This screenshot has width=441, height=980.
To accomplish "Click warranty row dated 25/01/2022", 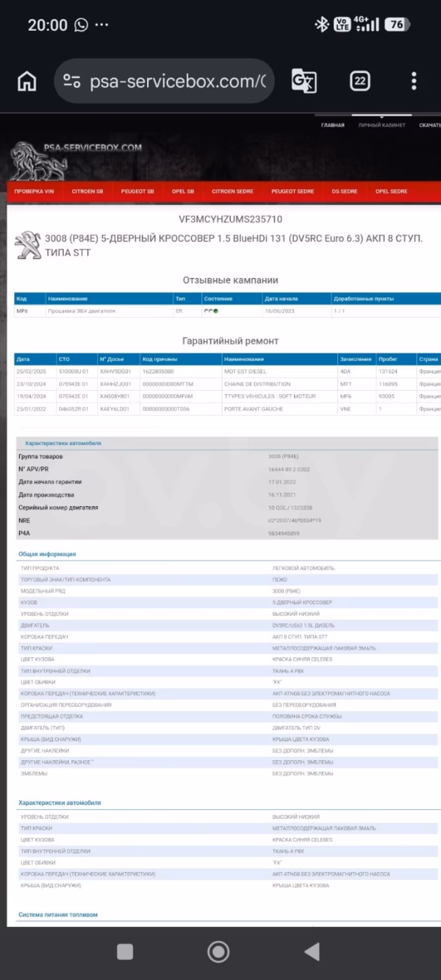I will tap(227, 409).
